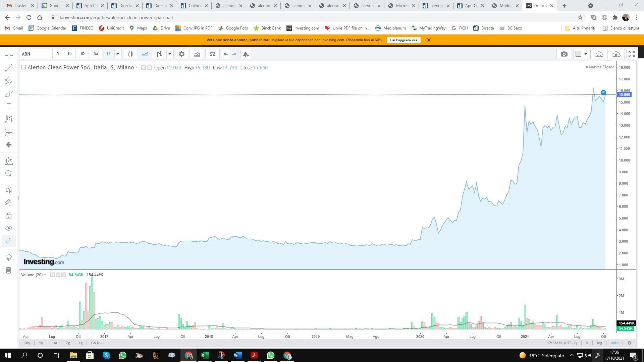Viewport: 644px width, 362px height.
Task: Open Investing.com bookmark link
Action: (x=303, y=28)
